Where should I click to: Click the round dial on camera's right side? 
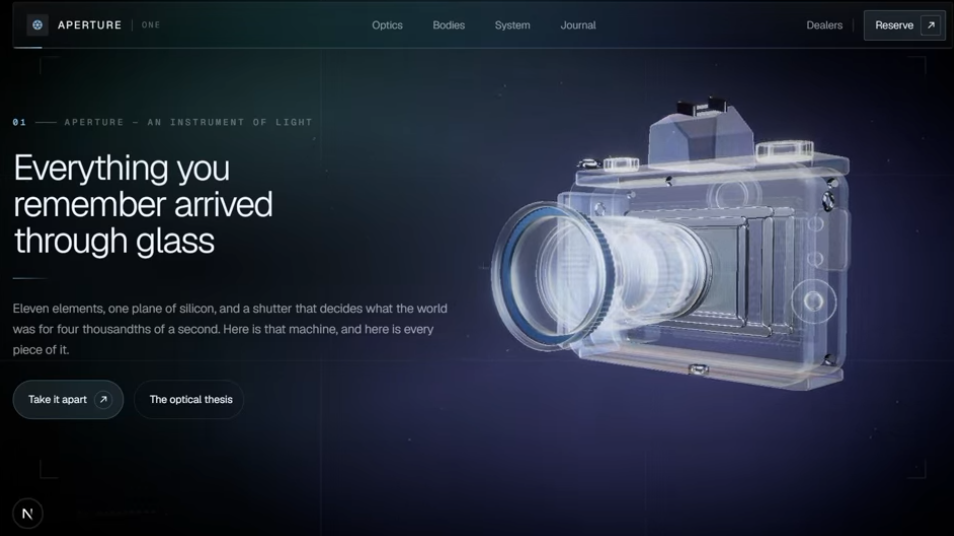(x=813, y=301)
